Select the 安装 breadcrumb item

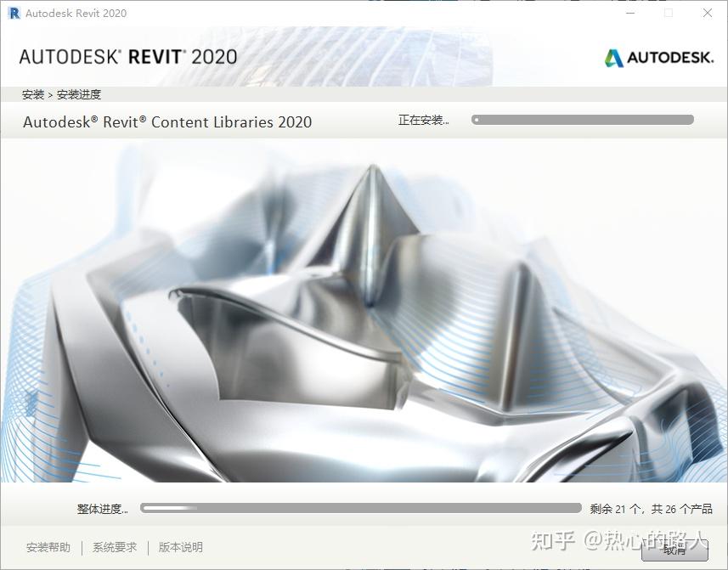[x=32, y=94]
